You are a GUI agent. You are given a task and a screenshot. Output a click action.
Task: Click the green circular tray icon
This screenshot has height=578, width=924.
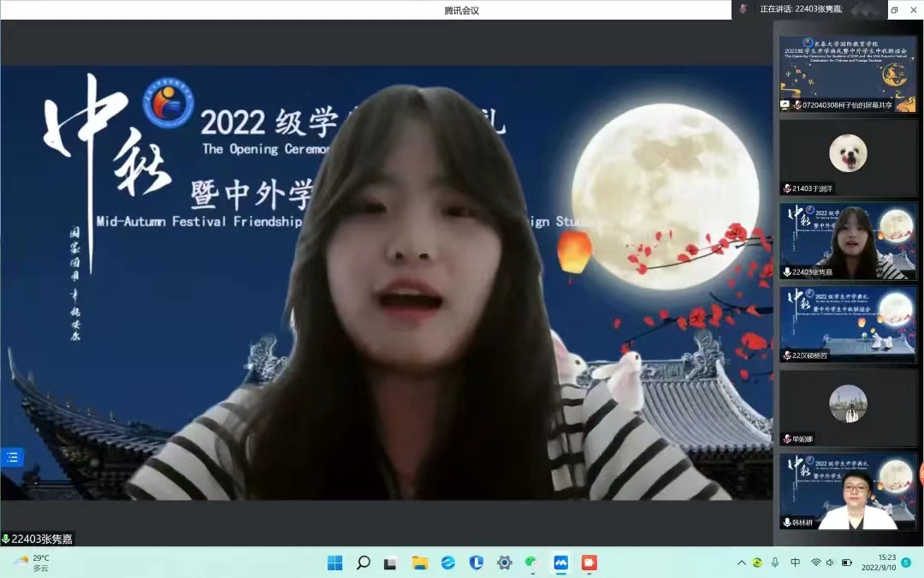pyautogui.click(x=757, y=563)
